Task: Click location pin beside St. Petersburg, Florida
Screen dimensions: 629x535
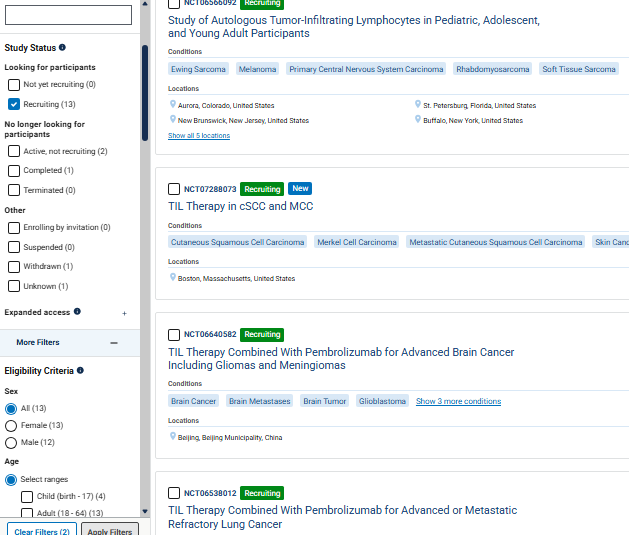Action: 418,104
